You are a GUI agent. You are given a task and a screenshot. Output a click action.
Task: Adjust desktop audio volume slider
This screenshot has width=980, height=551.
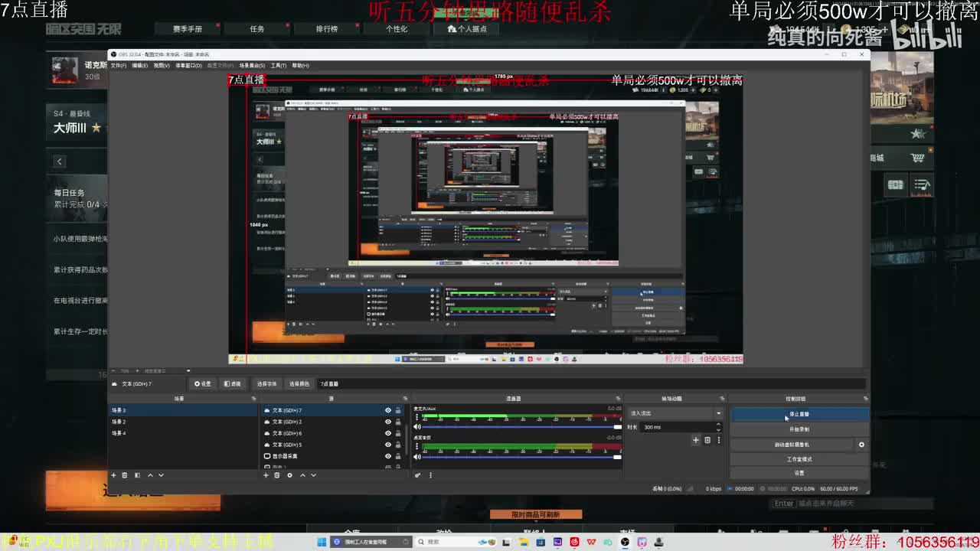point(522,457)
